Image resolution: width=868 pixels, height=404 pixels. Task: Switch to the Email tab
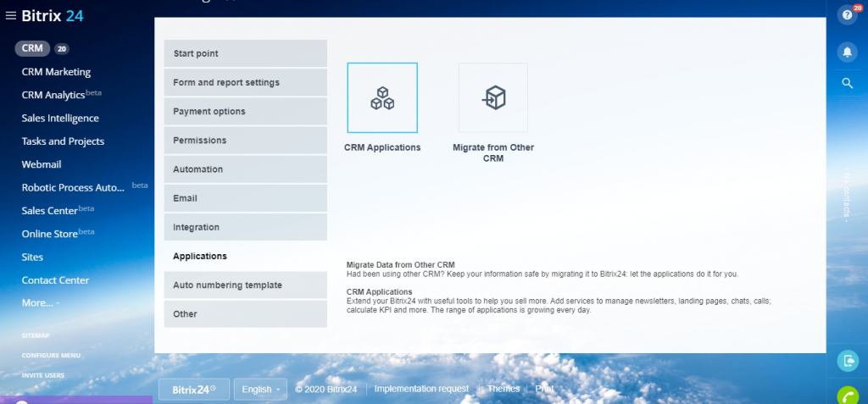coord(245,198)
